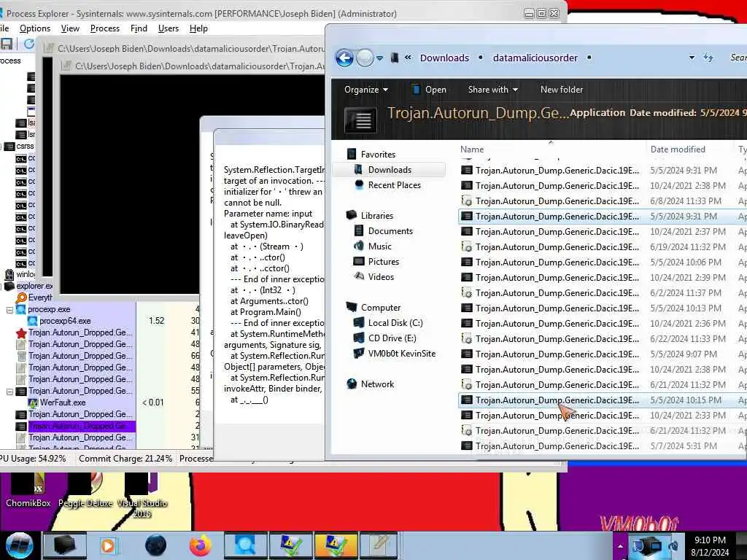
Task: Click the Downloads breadcrumb in address bar
Action: point(444,58)
